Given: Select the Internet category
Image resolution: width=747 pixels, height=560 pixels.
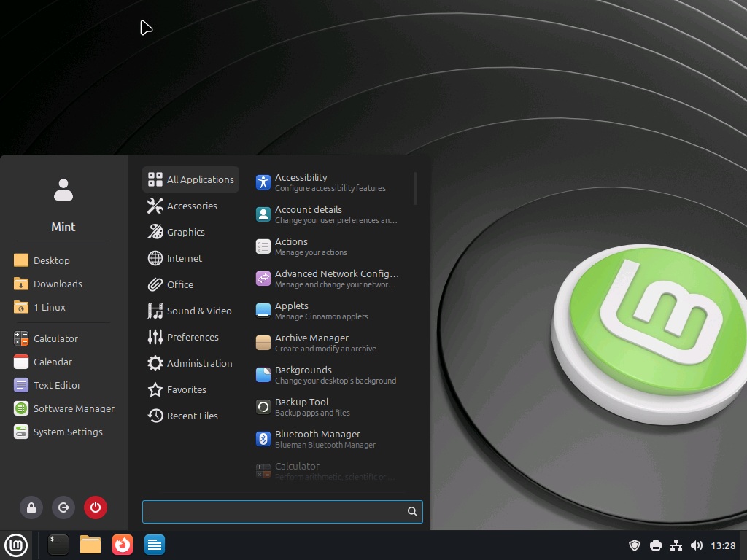Looking at the screenshot, I should pyautogui.click(x=190, y=258).
